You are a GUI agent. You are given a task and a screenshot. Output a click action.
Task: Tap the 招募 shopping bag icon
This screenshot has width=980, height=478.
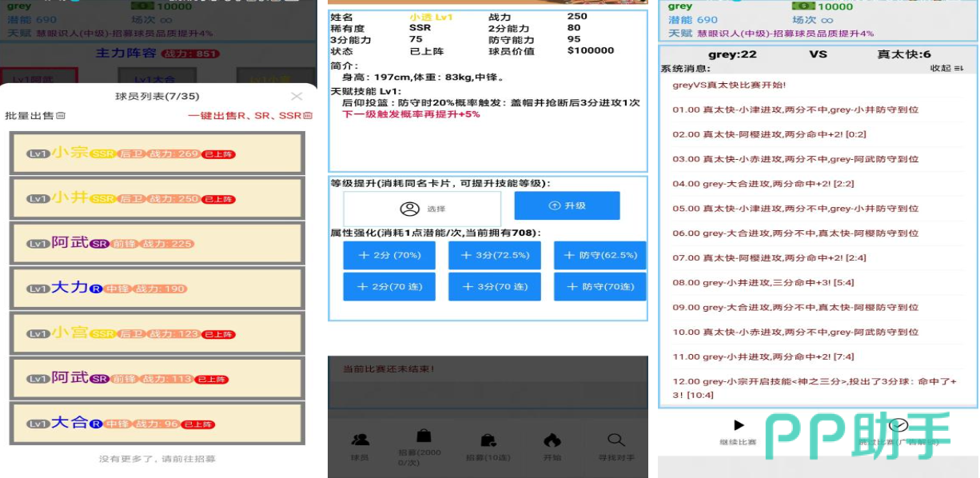coord(424,436)
